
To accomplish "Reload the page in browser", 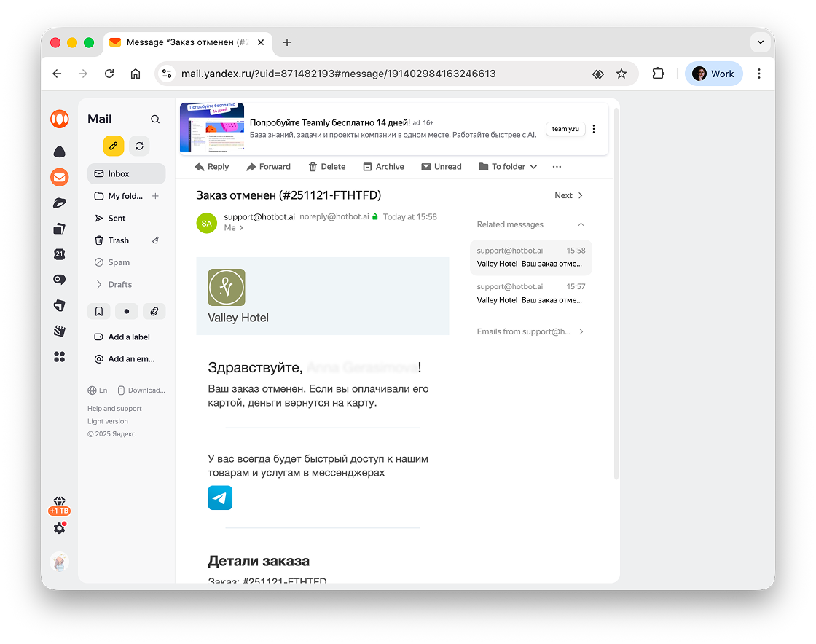I will tap(109, 74).
